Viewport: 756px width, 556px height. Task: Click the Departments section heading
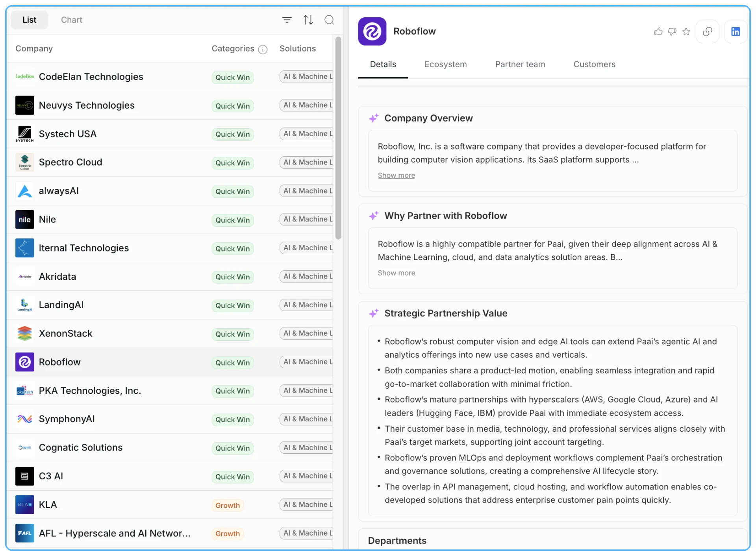[x=397, y=541]
